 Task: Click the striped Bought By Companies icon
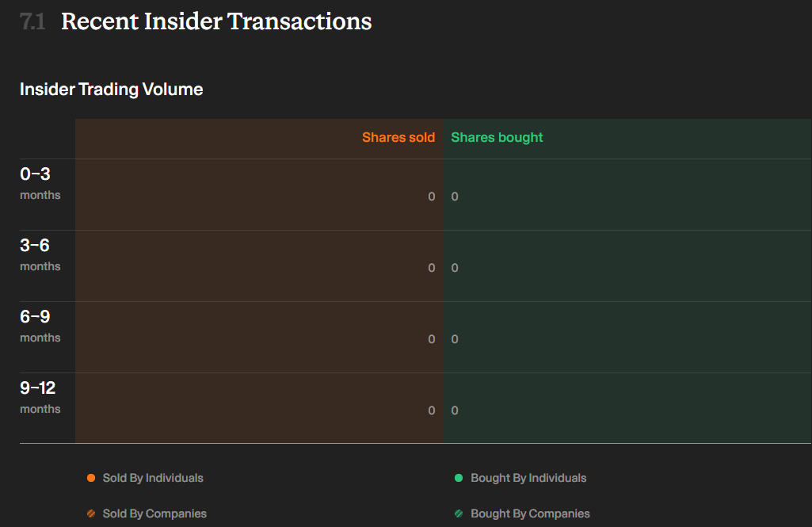(x=459, y=514)
